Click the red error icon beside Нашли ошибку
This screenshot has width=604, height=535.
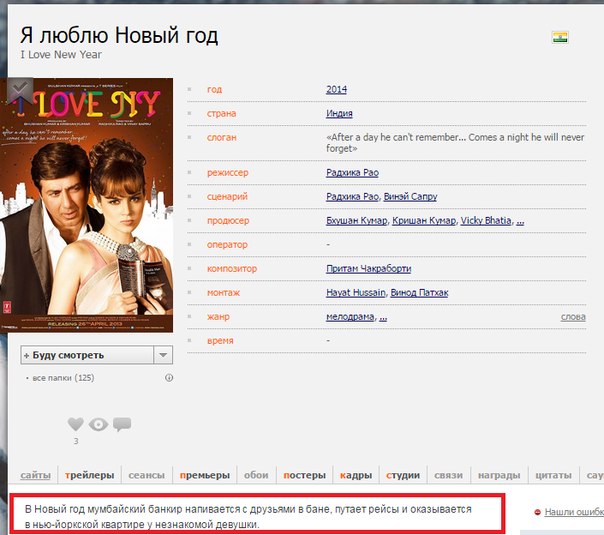click(537, 512)
